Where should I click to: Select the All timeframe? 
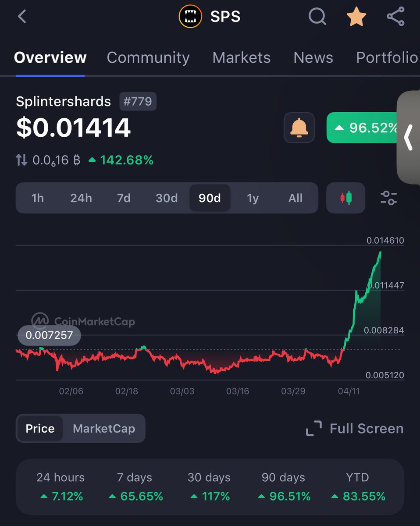point(295,198)
